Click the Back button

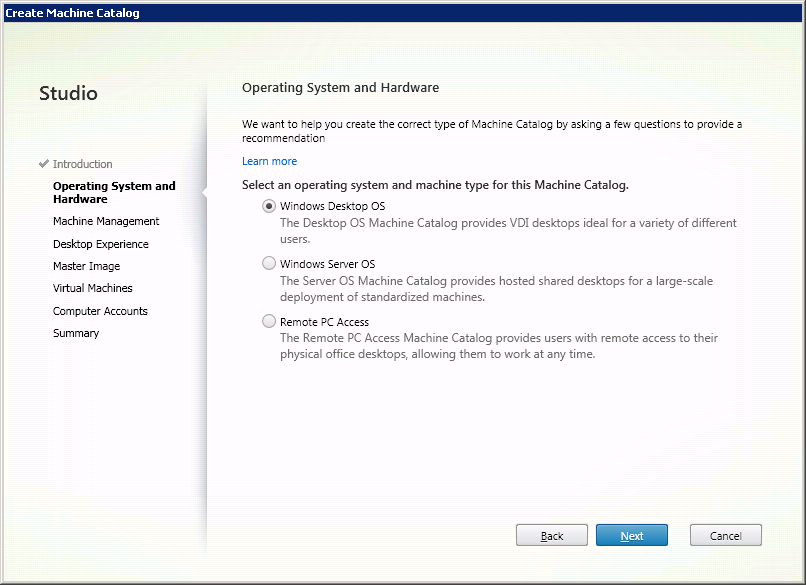pyautogui.click(x=552, y=536)
